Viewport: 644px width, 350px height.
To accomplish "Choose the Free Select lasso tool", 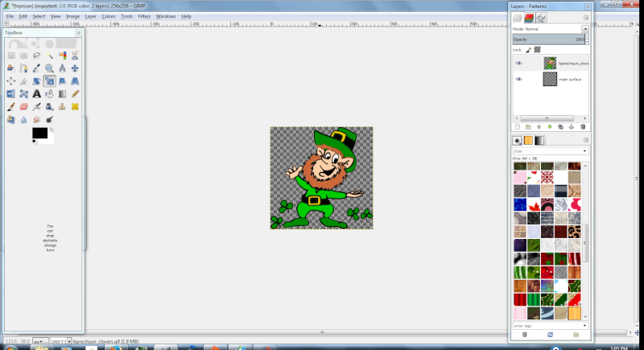I will pyautogui.click(x=36, y=56).
